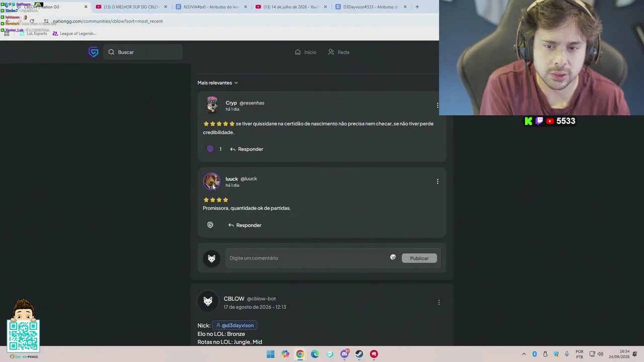Open the notifications bell in taskbar
Screen dimensions: 644x362
635,354
